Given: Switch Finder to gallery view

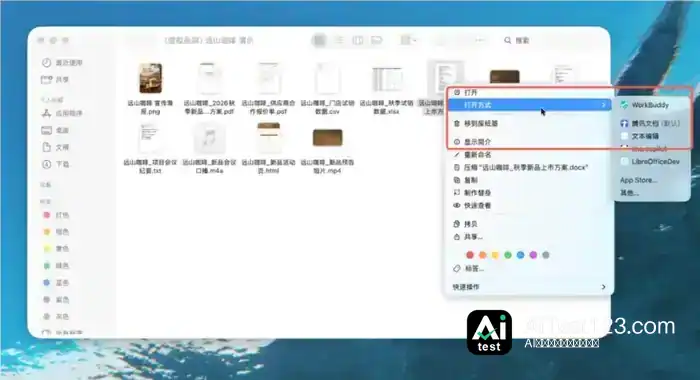Looking at the screenshot, I should click(377, 40).
